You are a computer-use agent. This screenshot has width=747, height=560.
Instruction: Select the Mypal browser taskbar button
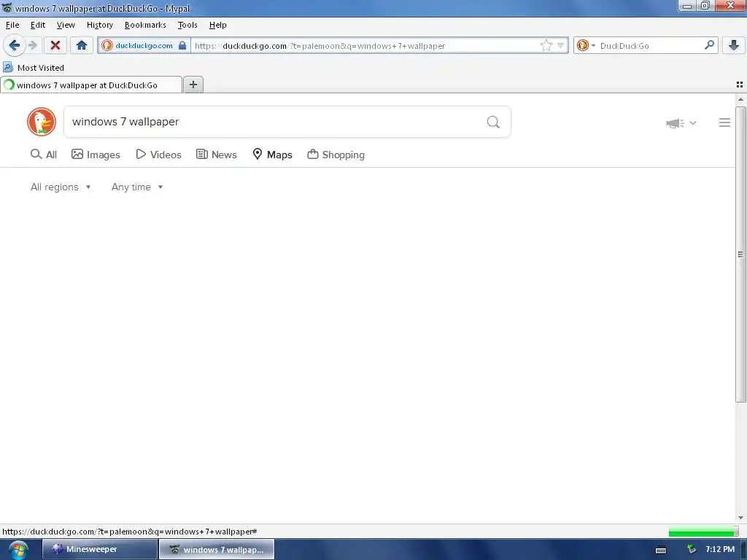pyautogui.click(x=216, y=549)
